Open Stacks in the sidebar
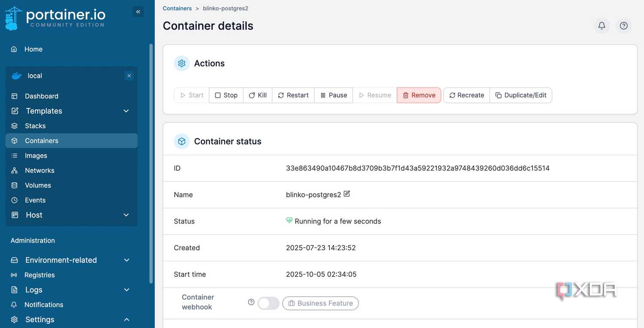The width and height of the screenshot is (644, 328). pyautogui.click(x=71, y=126)
